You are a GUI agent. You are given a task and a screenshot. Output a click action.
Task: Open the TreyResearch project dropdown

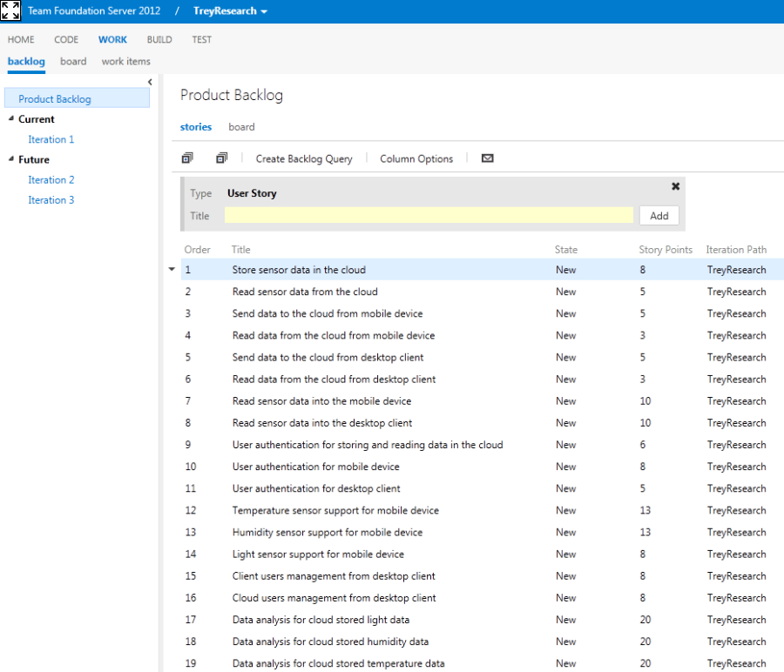pyautogui.click(x=230, y=11)
